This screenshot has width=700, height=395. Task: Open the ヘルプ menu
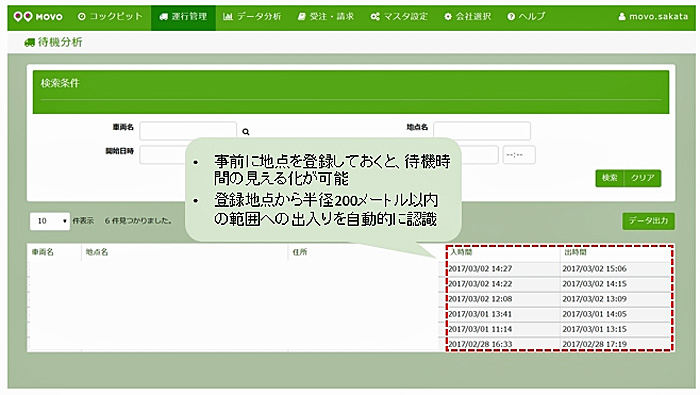pos(526,17)
